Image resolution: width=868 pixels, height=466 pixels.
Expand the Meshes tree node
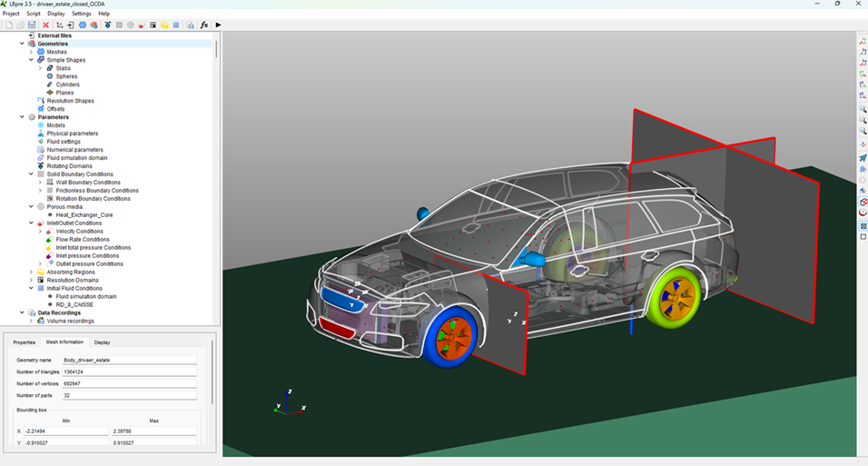pyautogui.click(x=31, y=52)
